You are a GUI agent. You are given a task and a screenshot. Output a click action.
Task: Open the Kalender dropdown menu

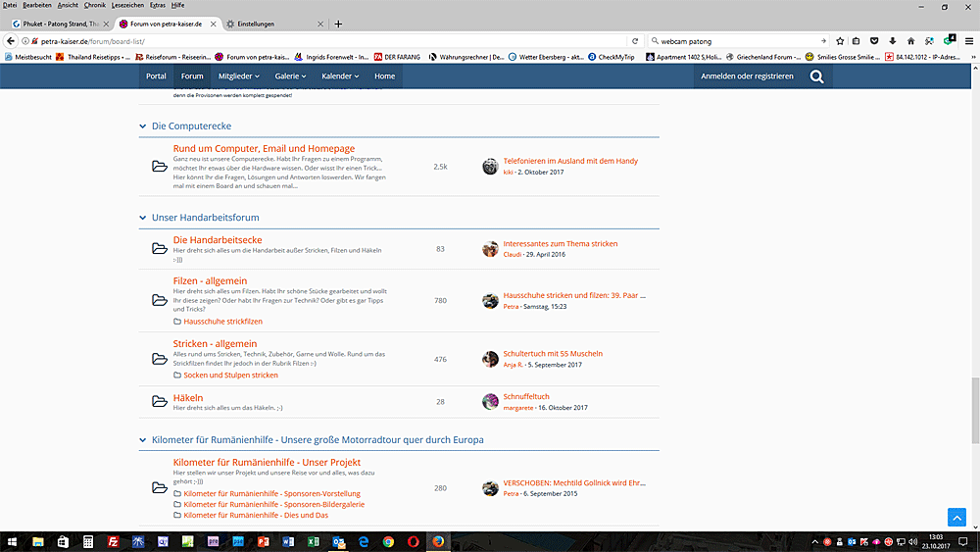340,76
